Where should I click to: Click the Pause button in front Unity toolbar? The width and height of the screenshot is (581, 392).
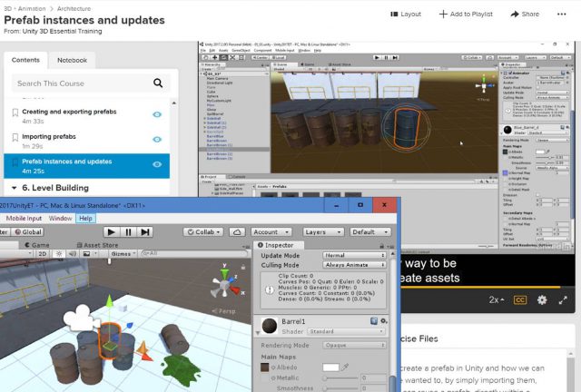tap(128, 232)
